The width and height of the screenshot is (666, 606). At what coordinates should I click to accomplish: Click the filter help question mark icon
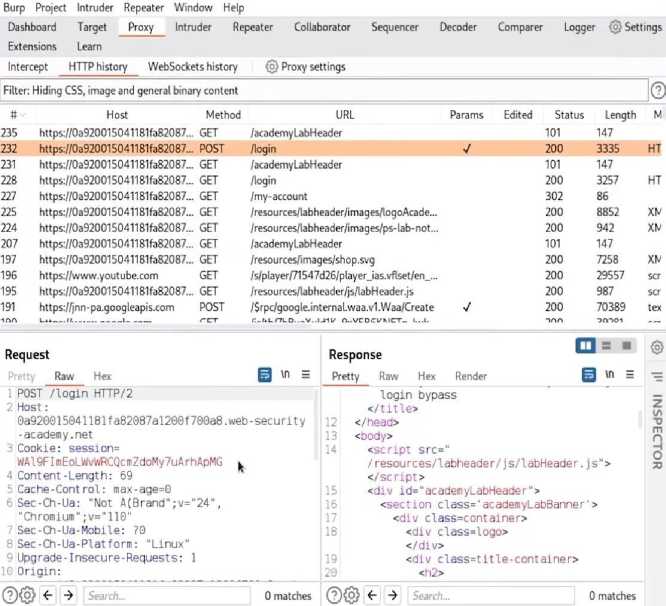coord(657,91)
